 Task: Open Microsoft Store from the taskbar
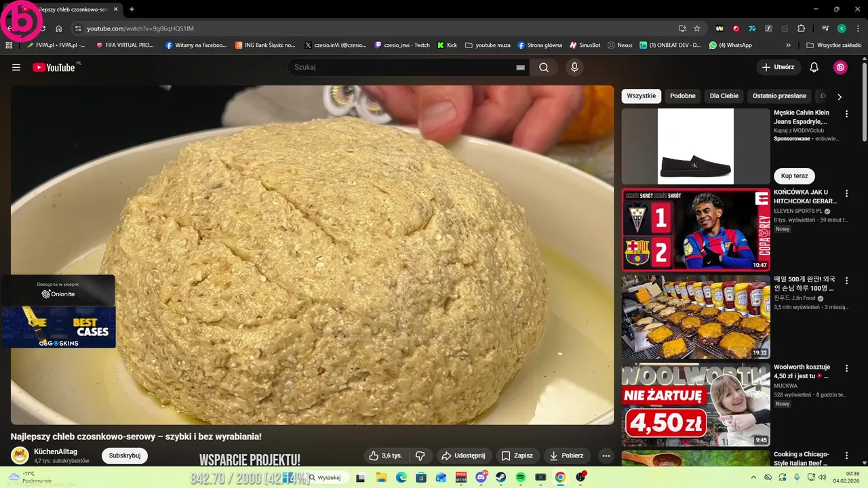pos(421,477)
